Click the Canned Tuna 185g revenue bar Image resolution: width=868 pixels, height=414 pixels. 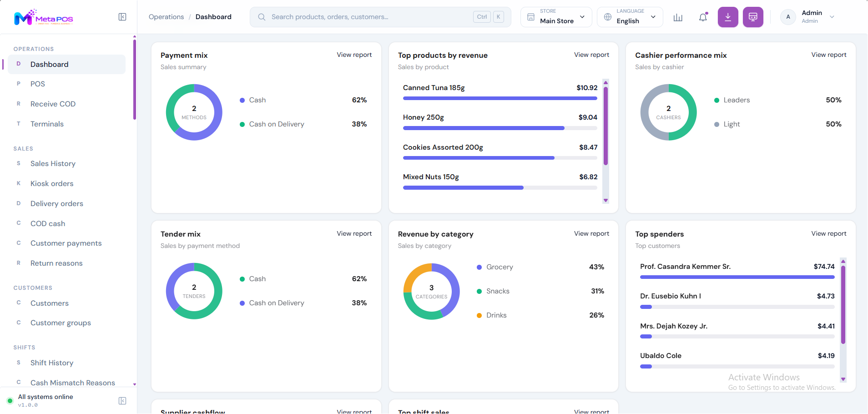click(x=500, y=98)
